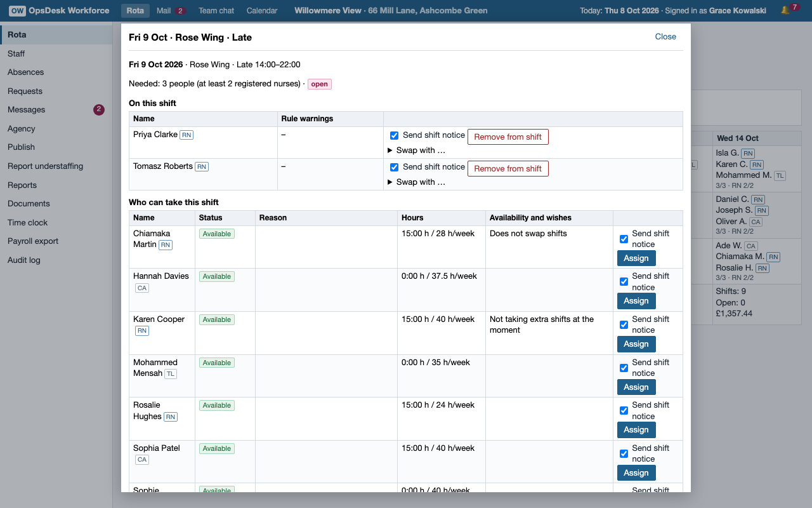Click the open status badge

coord(320,84)
